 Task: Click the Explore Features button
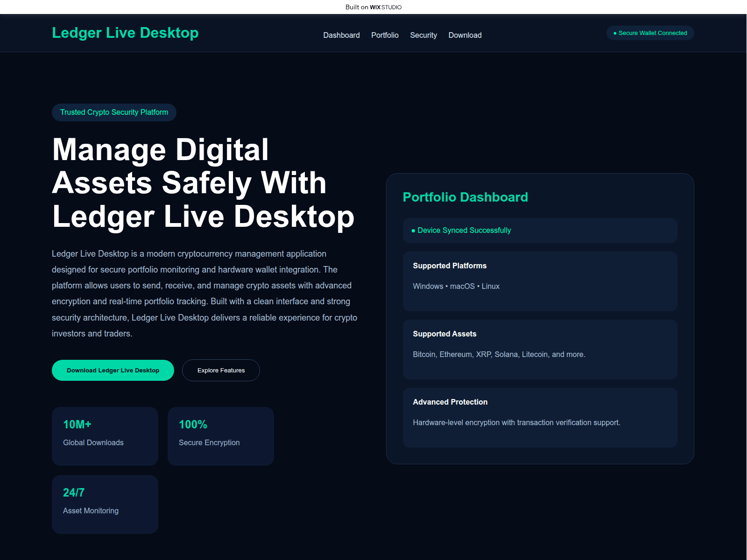tap(221, 371)
